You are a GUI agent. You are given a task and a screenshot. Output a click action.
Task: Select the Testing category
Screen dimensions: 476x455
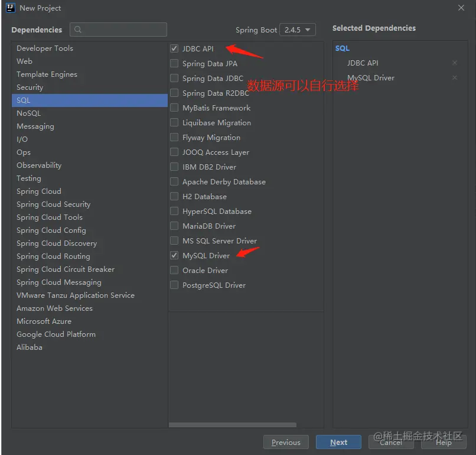click(x=90, y=178)
